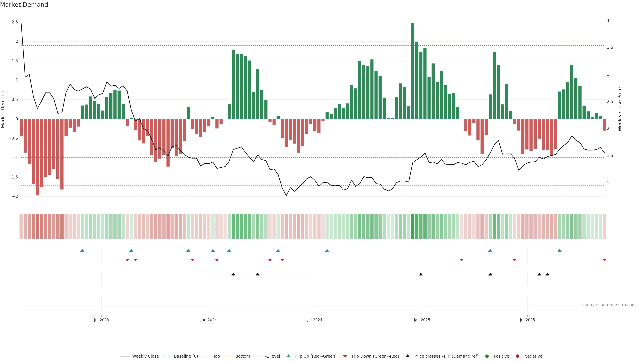Click the source sharemaestro.com text

coord(609,305)
